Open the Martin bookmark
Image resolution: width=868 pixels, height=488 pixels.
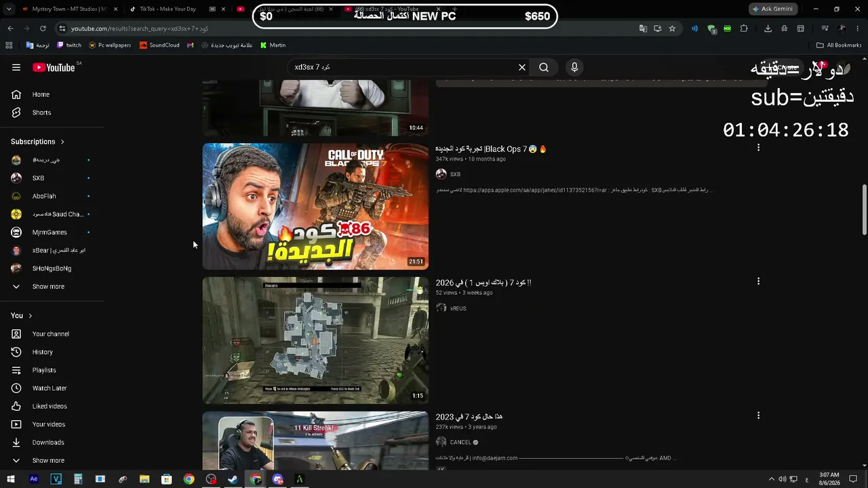click(x=273, y=45)
